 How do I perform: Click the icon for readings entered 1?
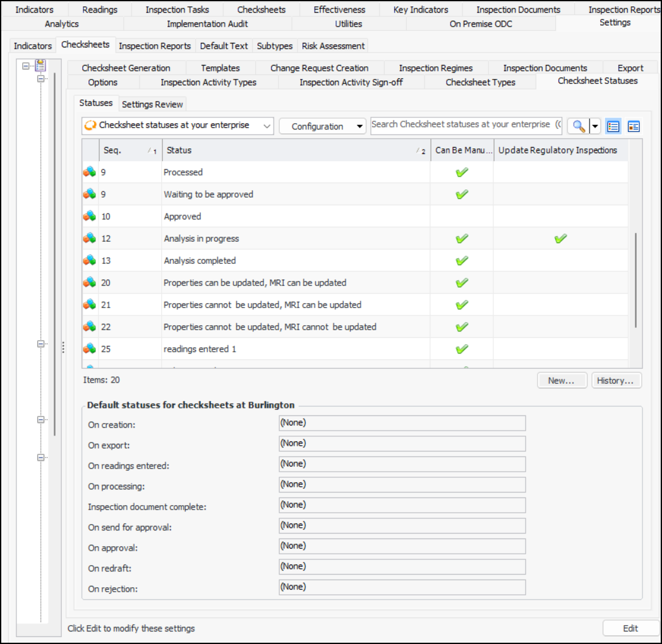(x=90, y=349)
